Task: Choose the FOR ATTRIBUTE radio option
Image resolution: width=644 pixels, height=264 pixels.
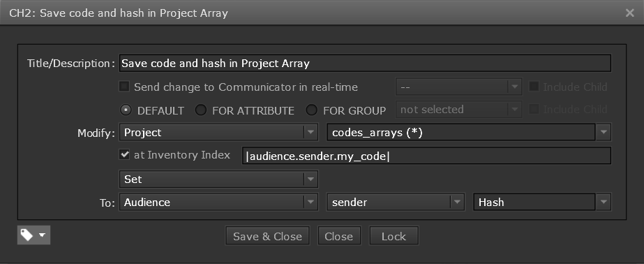Action: pos(200,110)
